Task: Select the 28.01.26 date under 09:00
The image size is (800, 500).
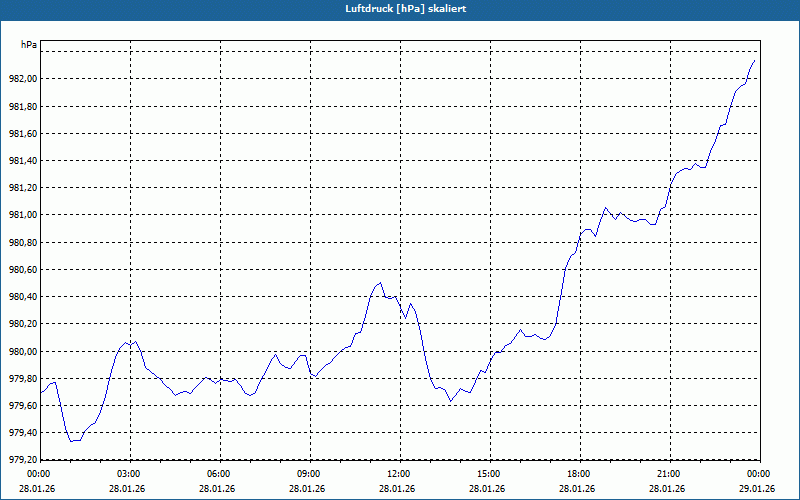Action: pos(307,489)
